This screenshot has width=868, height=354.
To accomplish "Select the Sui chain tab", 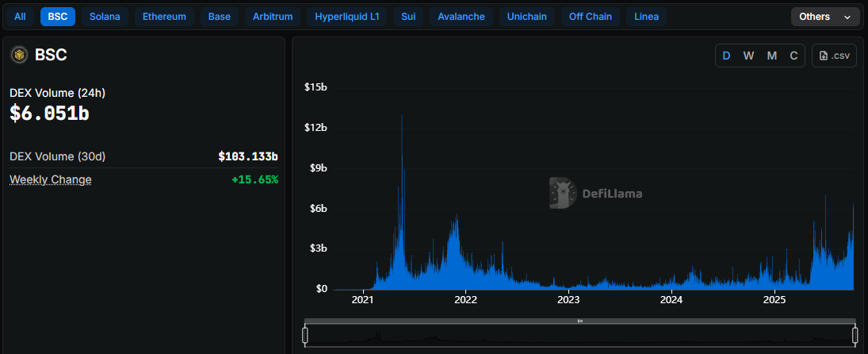I will (x=408, y=17).
